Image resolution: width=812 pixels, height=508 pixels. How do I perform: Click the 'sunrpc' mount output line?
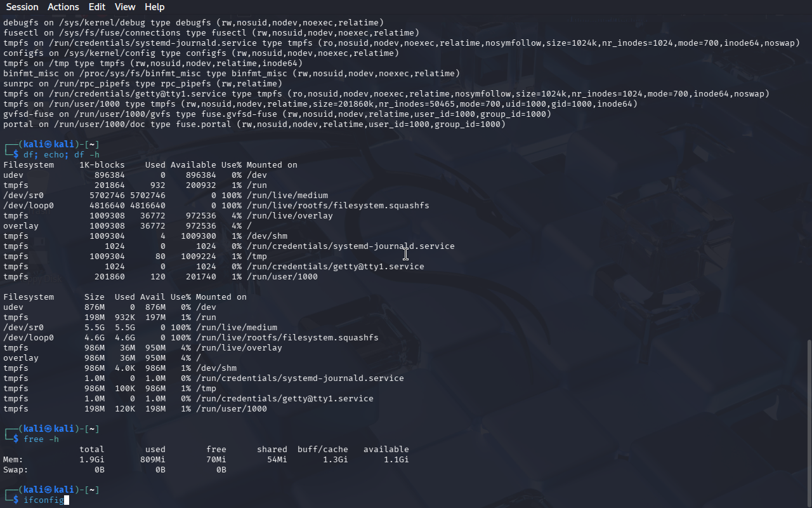[142, 84]
